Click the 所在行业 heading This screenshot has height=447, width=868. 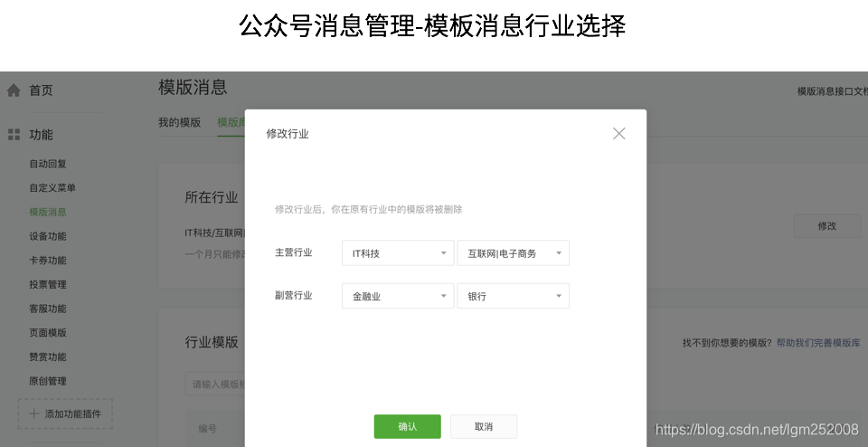tap(212, 197)
